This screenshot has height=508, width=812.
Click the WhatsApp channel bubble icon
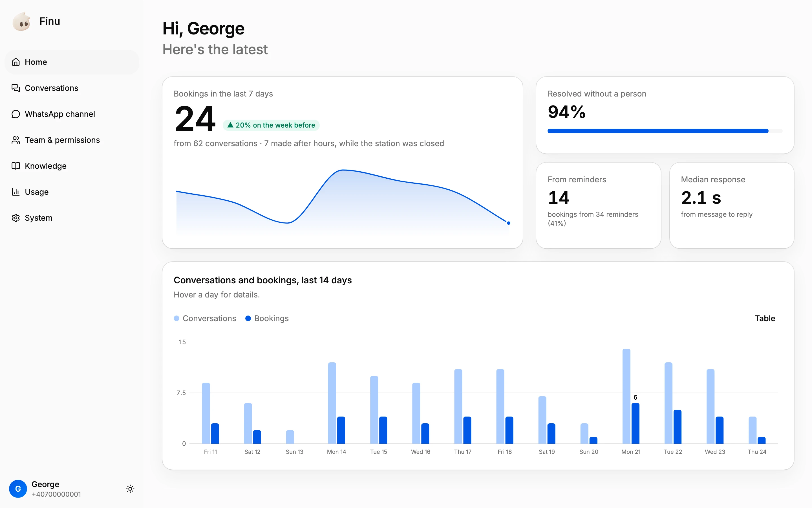point(16,114)
